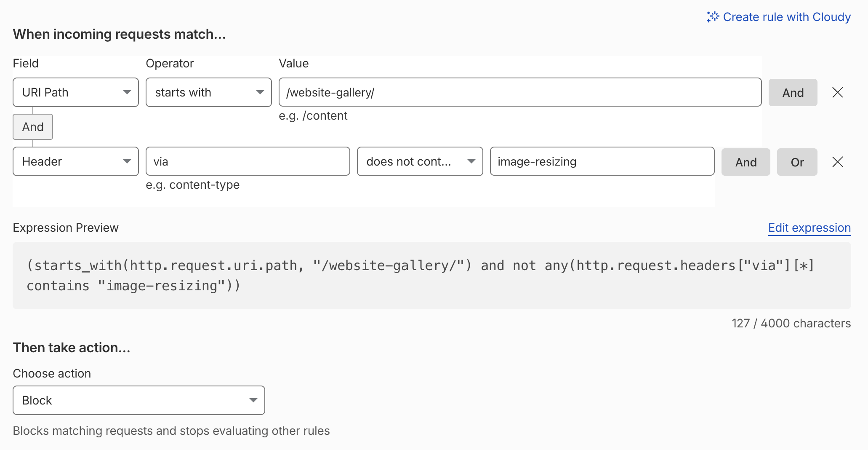Image resolution: width=868 pixels, height=450 pixels.
Task: Open the 'does not cont...' operator dropdown
Action: [420, 161]
